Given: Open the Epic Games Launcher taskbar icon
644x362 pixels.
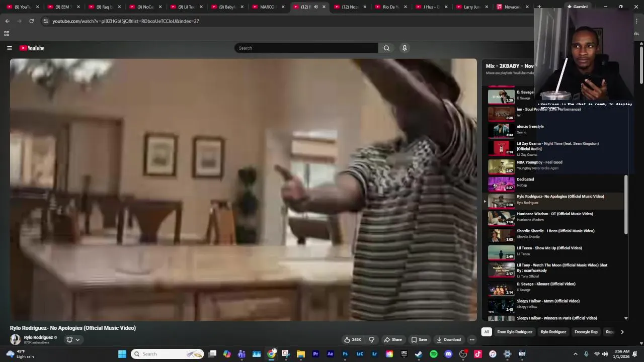Looking at the screenshot, I should click(404, 354).
